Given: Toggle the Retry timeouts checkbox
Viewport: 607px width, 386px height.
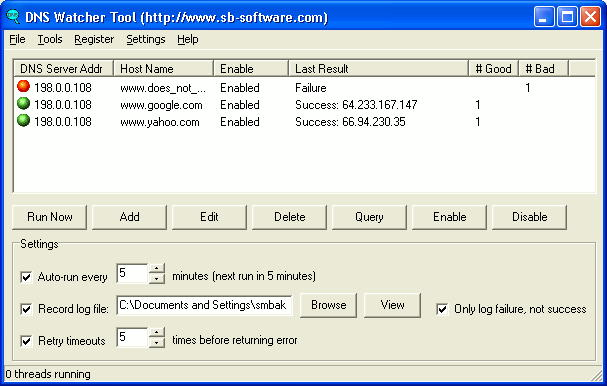Looking at the screenshot, I should pos(26,341).
